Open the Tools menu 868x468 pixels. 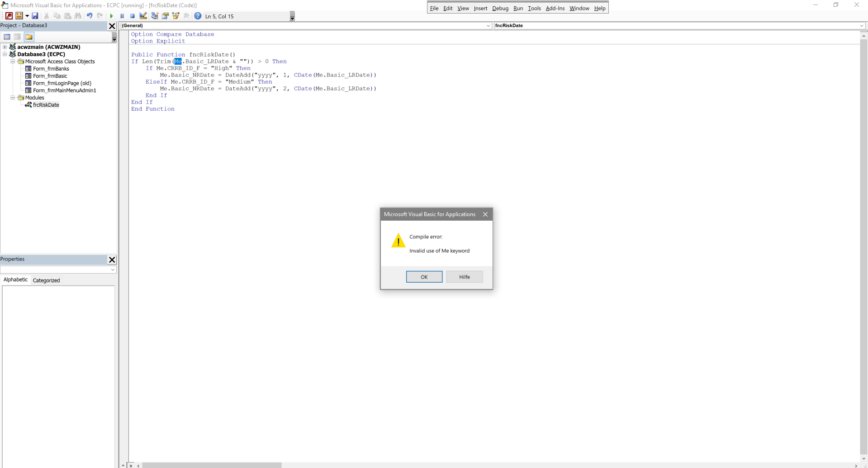point(534,8)
